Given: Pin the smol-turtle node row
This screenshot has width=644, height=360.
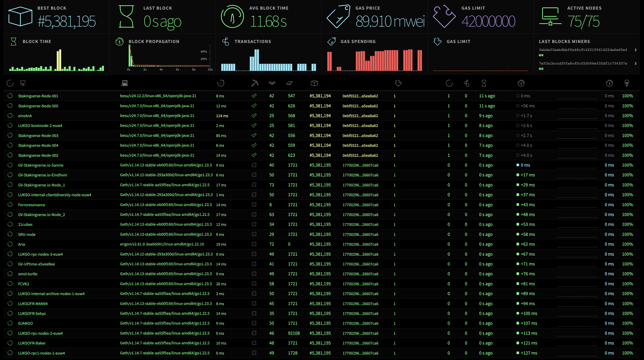Looking at the screenshot, I should (x=10, y=274).
